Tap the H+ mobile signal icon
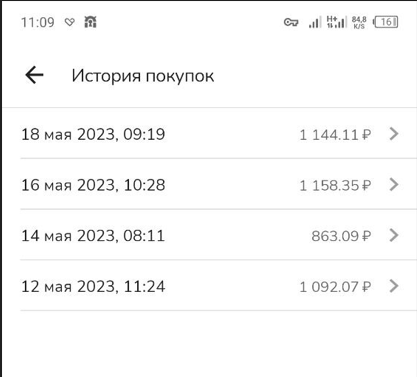This screenshot has height=377, width=417. 336,22
